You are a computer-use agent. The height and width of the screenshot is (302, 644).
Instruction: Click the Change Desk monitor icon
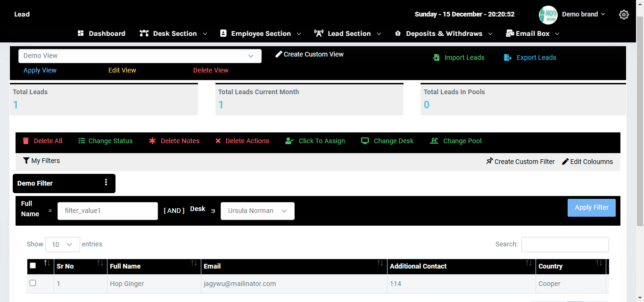(365, 141)
